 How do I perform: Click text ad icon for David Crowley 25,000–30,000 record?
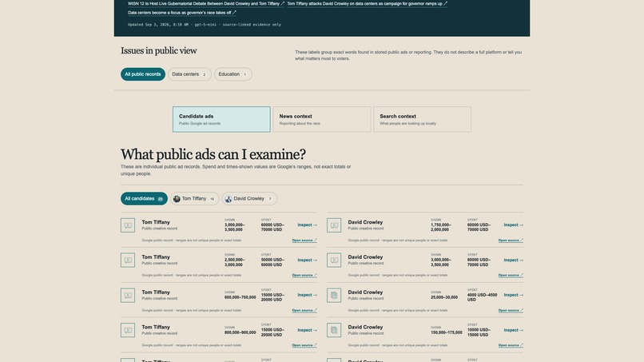[334, 295]
